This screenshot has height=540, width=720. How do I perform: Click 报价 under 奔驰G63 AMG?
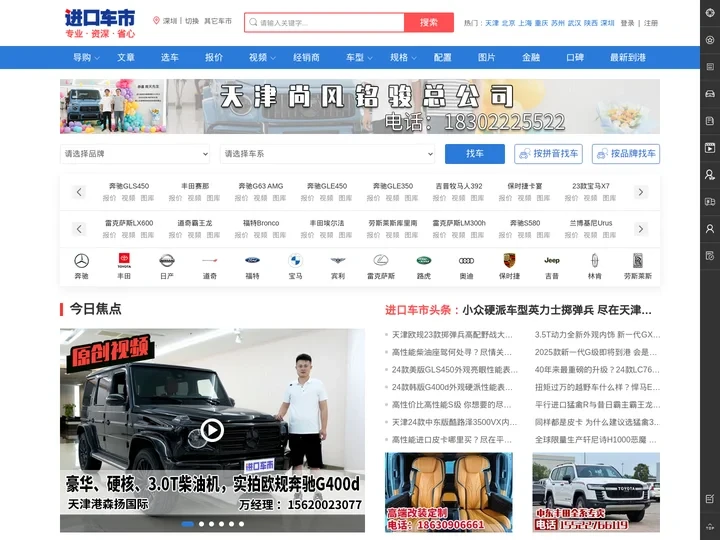click(x=241, y=198)
